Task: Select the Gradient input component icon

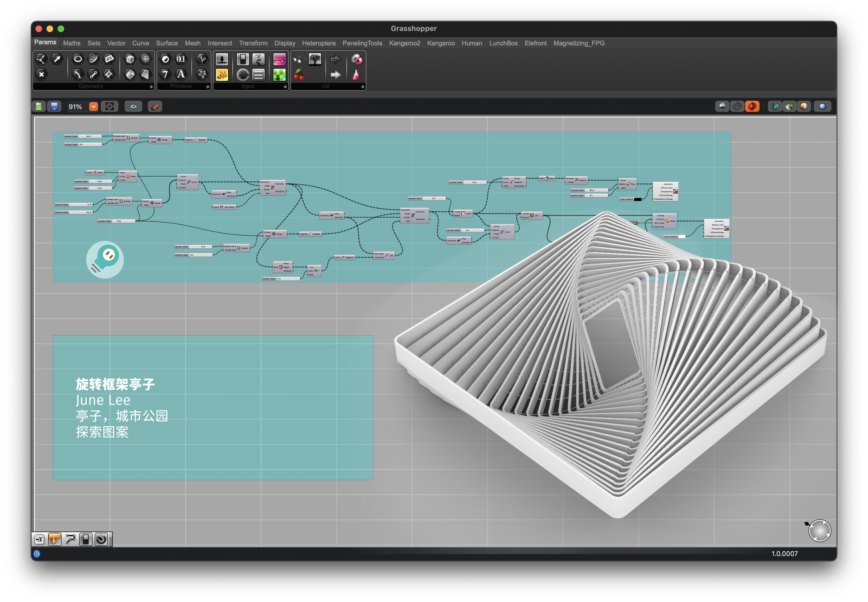Action: coord(279,59)
